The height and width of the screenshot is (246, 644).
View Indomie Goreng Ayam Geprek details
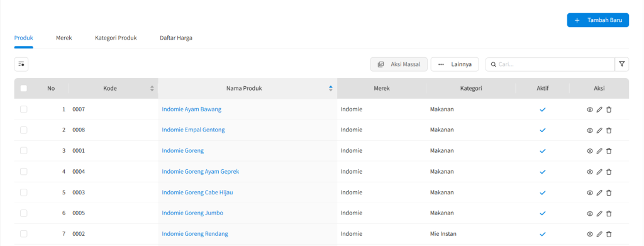pos(590,172)
